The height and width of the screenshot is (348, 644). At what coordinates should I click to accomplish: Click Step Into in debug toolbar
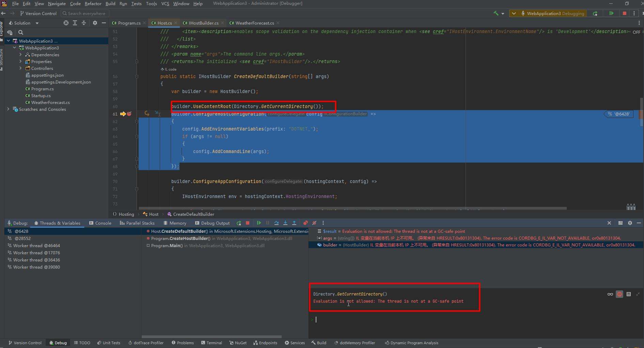click(285, 223)
